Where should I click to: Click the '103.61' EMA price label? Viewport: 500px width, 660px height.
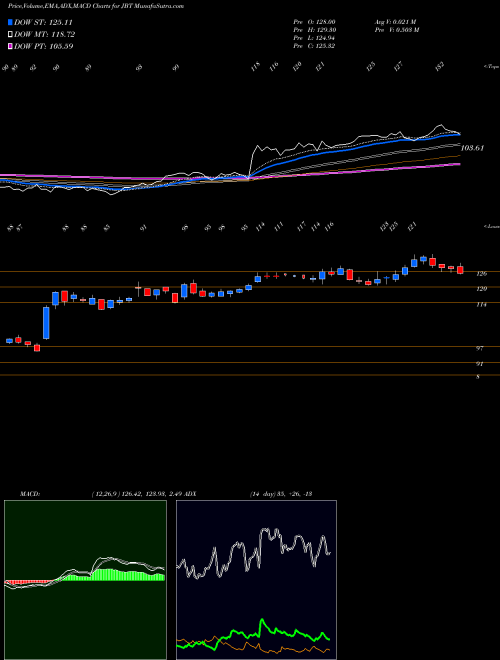click(x=472, y=148)
